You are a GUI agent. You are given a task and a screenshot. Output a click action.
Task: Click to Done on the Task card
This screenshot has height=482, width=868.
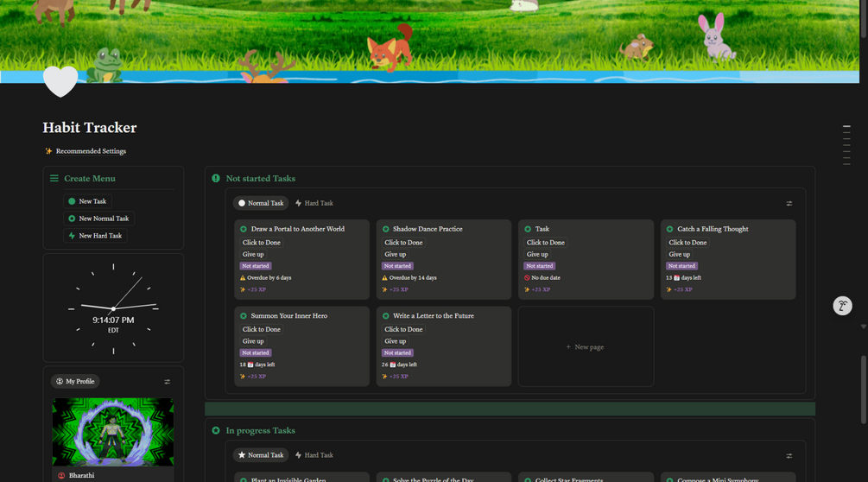point(545,243)
